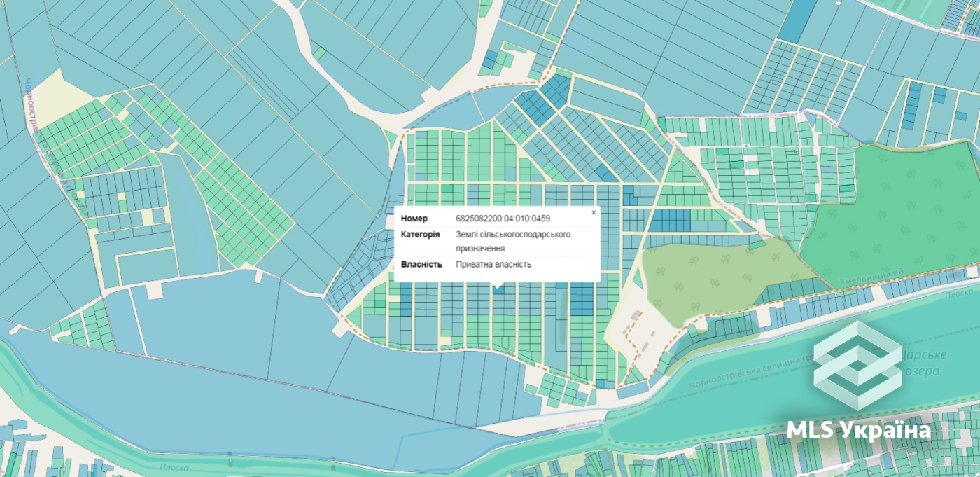
Task: Click the MLS diamond logo icon
Action: coord(857,365)
